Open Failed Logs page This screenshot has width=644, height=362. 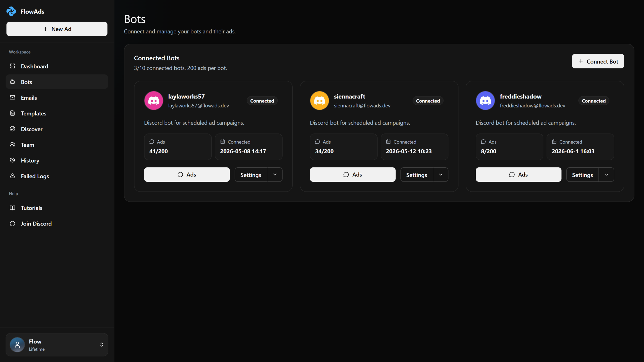(57, 176)
